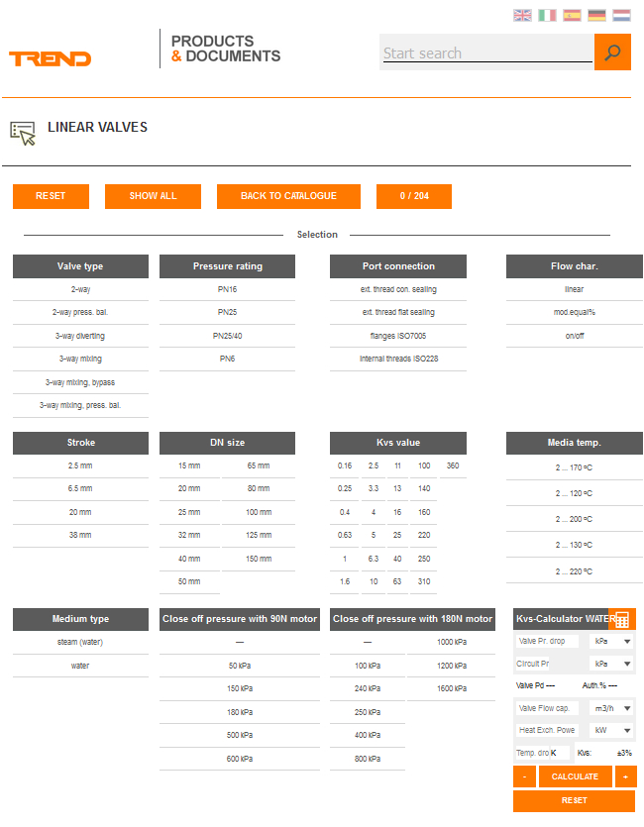The width and height of the screenshot is (644, 827).
Task: Open the m3/h flow unit dropdown
Action: pyautogui.click(x=612, y=708)
